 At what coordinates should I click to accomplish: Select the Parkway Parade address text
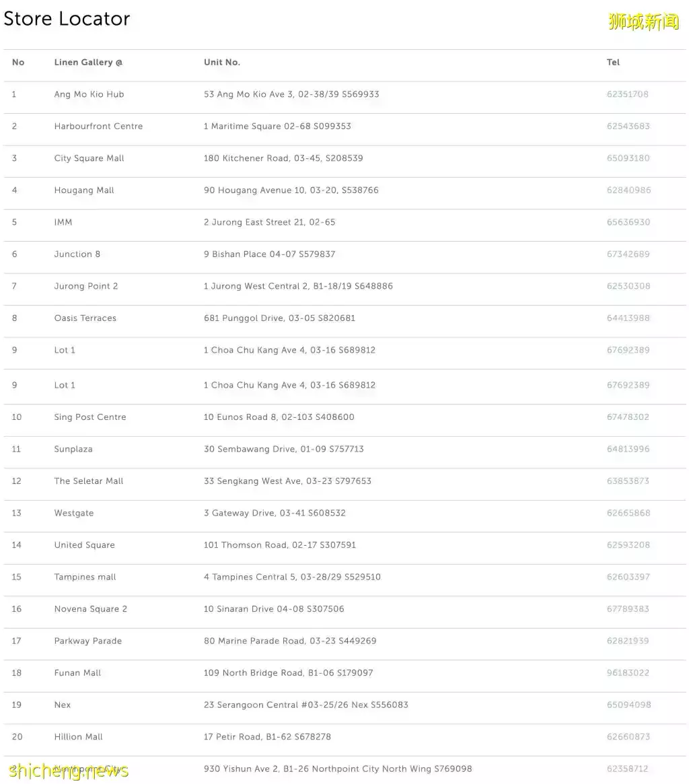coord(290,641)
